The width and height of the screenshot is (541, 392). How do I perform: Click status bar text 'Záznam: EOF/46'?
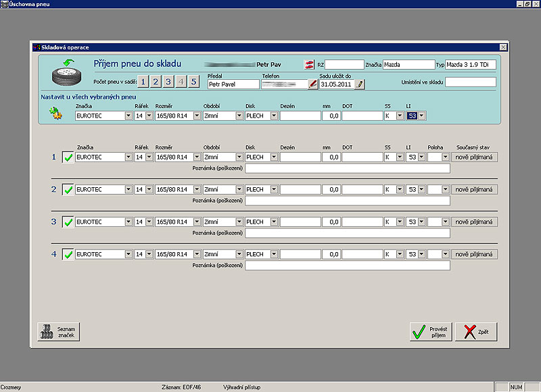pos(181,387)
